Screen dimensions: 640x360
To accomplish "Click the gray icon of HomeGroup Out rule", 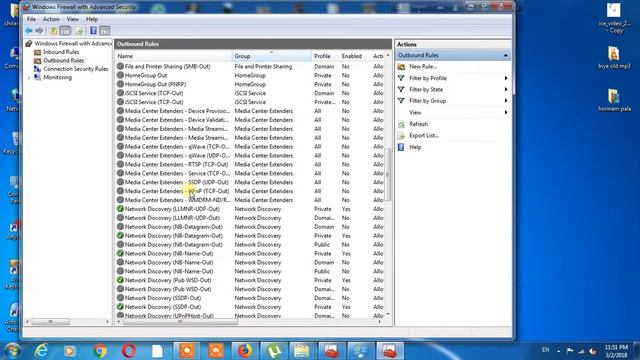I will click(120, 75).
